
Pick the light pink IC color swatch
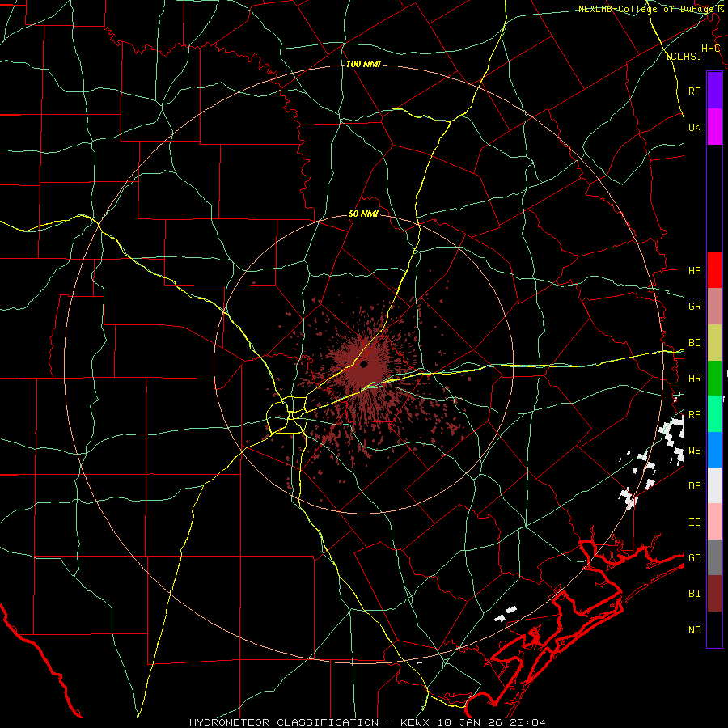(714, 522)
